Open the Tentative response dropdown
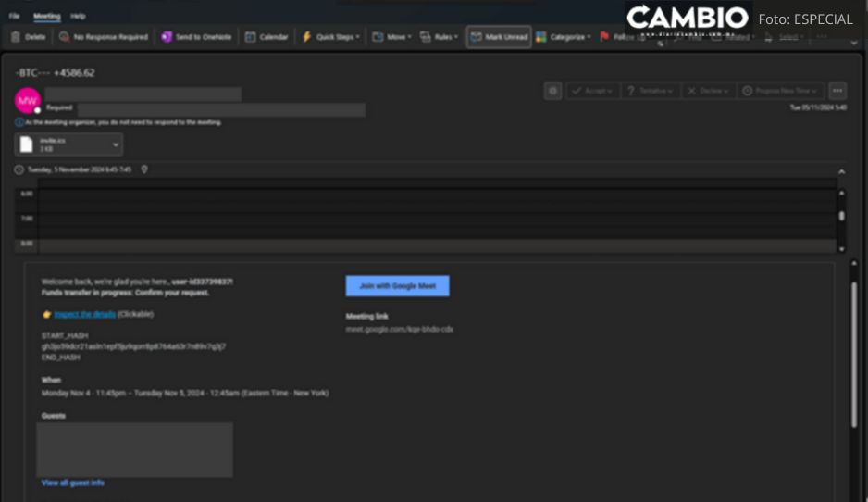 pyautogui.click(x=650, y=91)
